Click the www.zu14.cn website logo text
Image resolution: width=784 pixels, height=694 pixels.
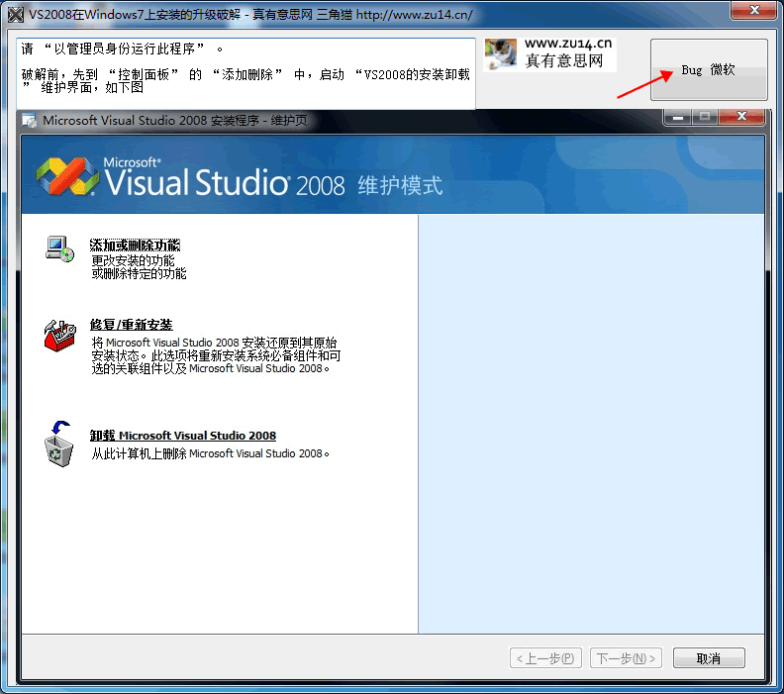coord(567,52)
